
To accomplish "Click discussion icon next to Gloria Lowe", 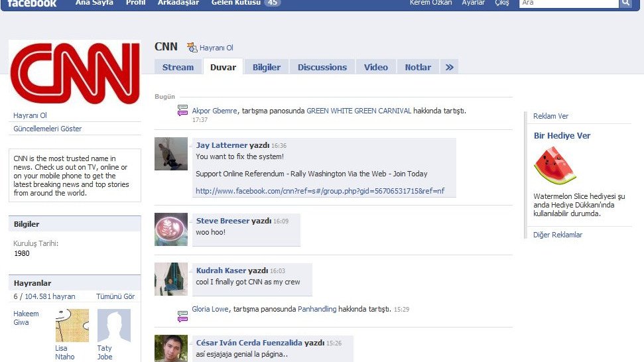I will click(x=182, y=315).
